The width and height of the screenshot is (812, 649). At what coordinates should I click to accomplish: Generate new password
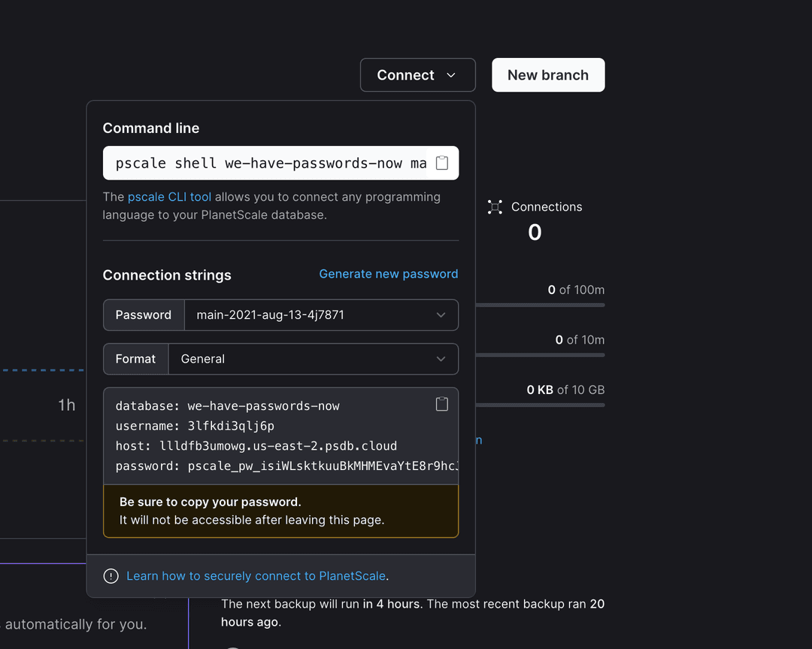tap(388, 274)
